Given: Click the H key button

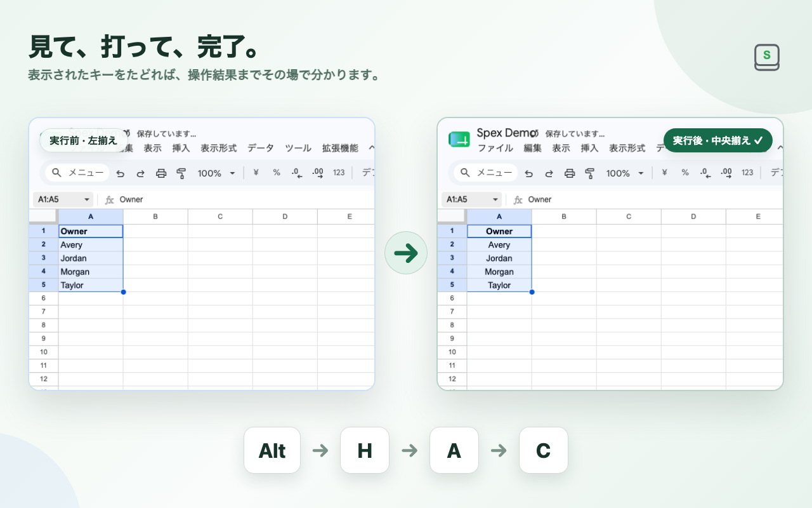Looking at the screenshot, I should tap(365, 450).
